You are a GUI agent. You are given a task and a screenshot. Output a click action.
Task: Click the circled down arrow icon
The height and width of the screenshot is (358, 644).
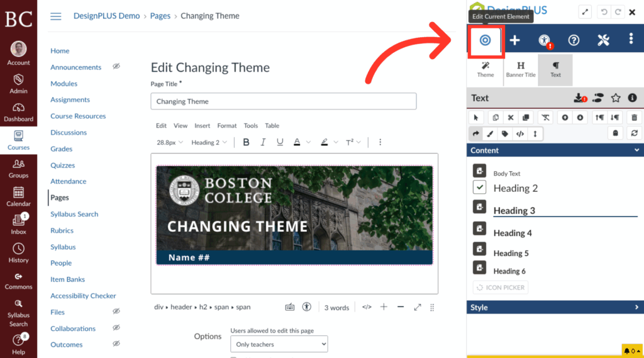point(580,118)
